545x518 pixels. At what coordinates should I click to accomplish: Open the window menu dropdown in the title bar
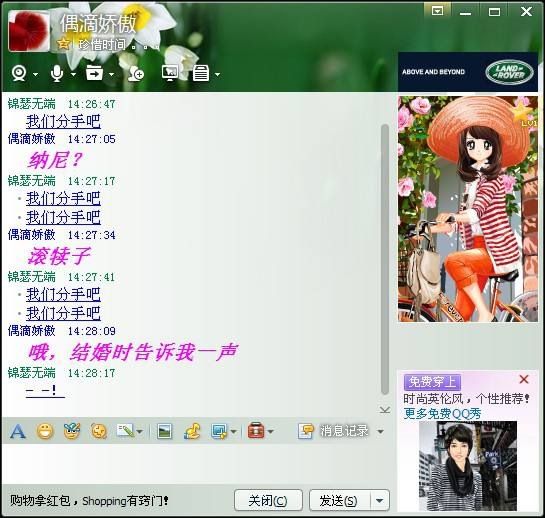[437, 11]
